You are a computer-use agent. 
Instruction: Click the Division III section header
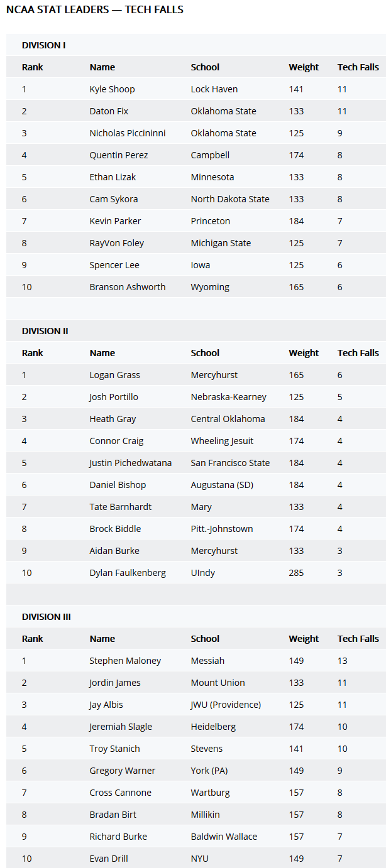click(46, 617)
